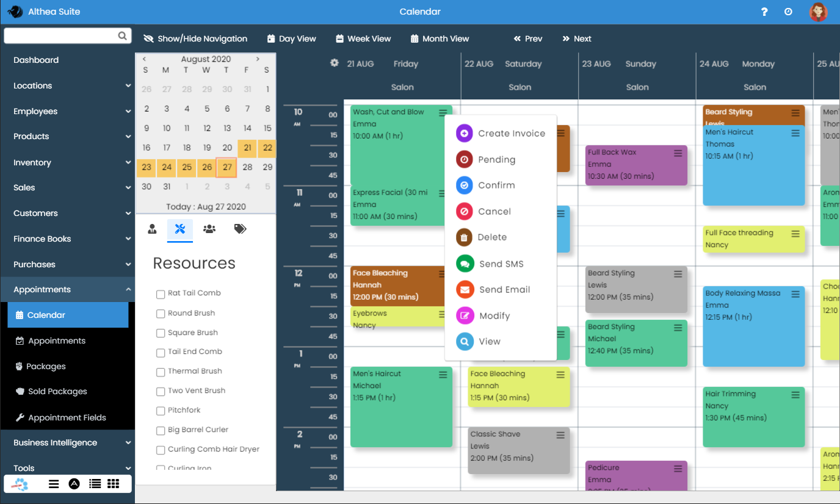Screen dimensions: 840x504
Task: Choose Modify in the context menu
Action: click(x=483, y=315)
